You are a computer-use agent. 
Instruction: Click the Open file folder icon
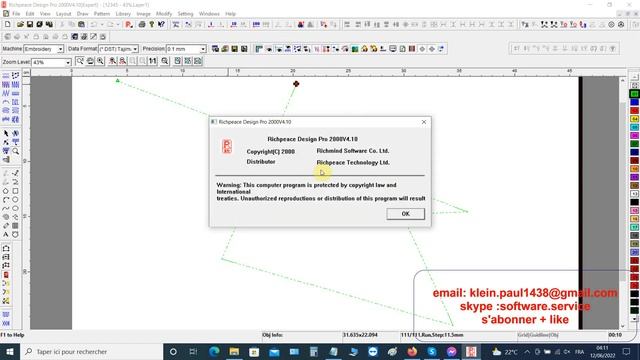[20, 24]
